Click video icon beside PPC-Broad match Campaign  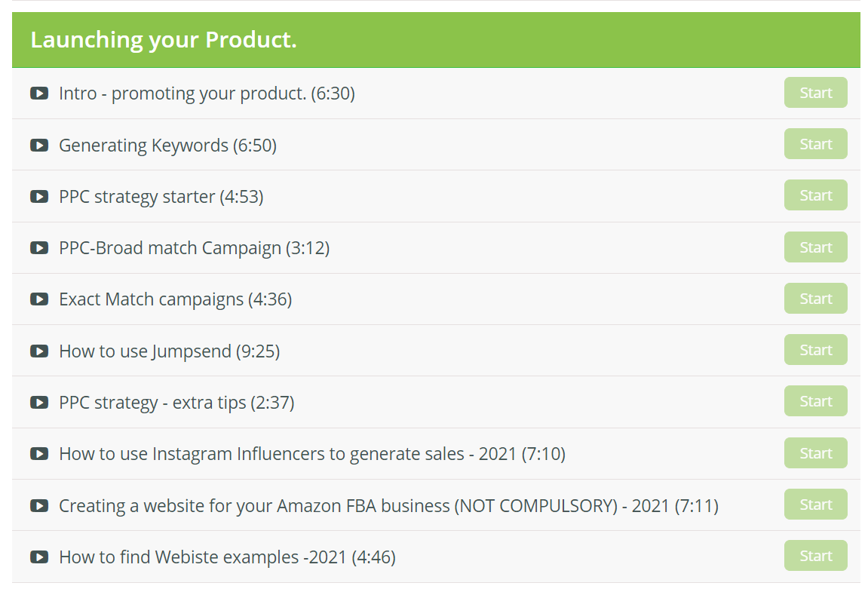click(38, 247)
